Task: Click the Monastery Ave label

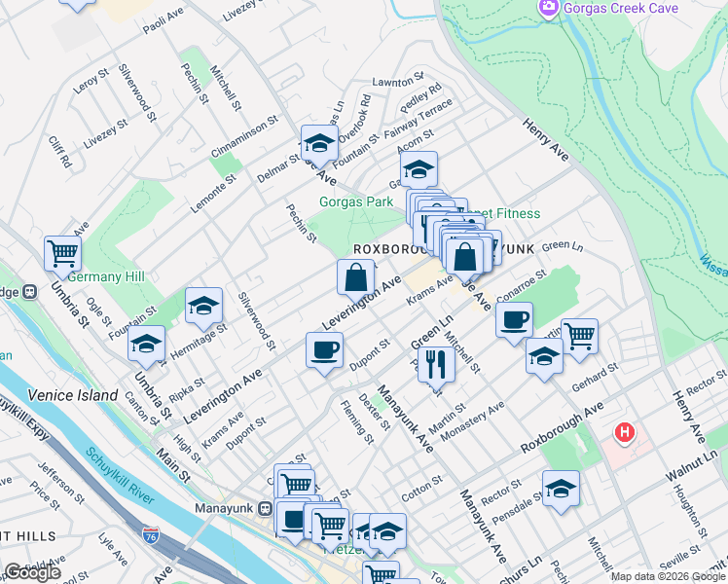Action: tap(472, 421)
